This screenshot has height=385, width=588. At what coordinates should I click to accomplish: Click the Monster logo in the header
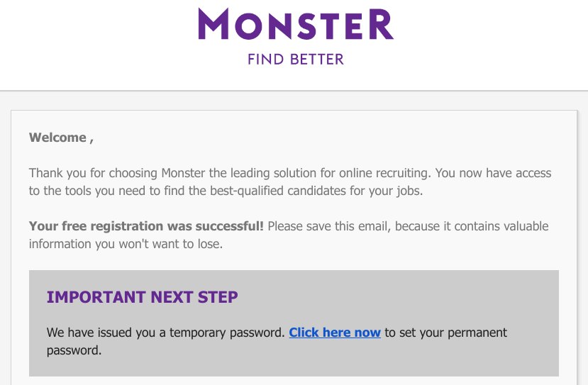296,24
